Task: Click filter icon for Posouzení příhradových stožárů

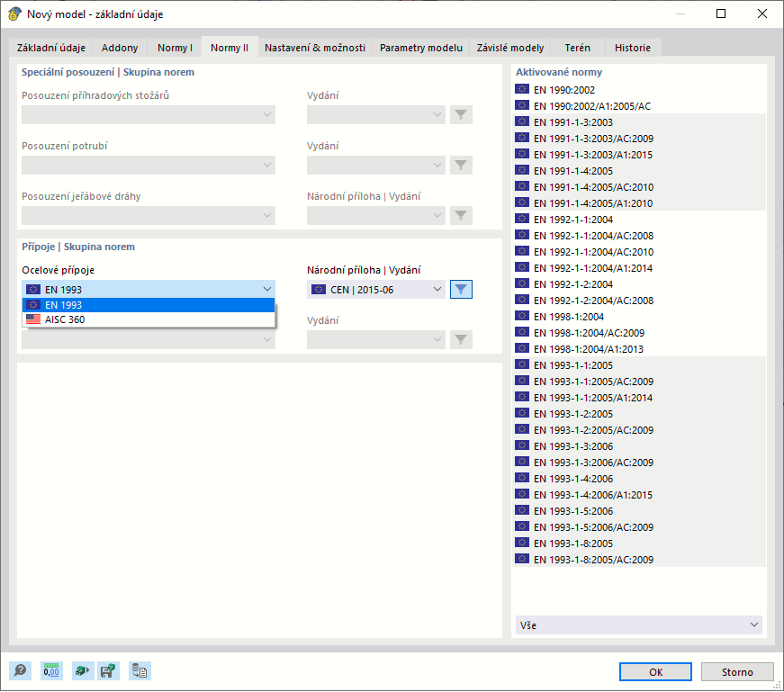Action: [x=461, y=114]
